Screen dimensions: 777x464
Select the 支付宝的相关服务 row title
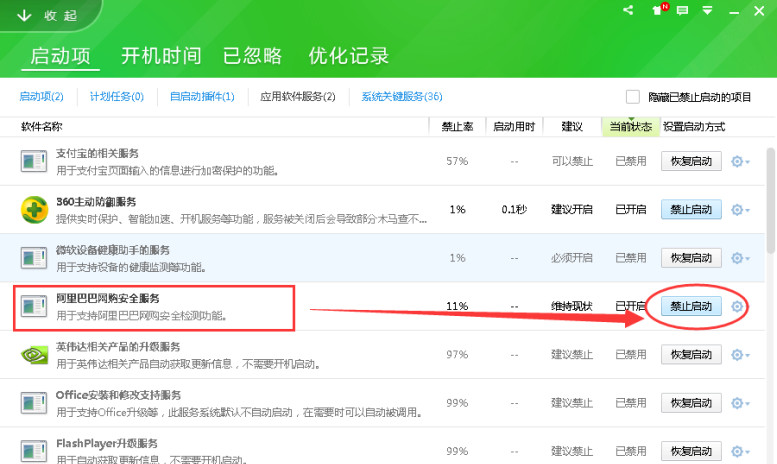pyautogui.click(x=97, y=153)
